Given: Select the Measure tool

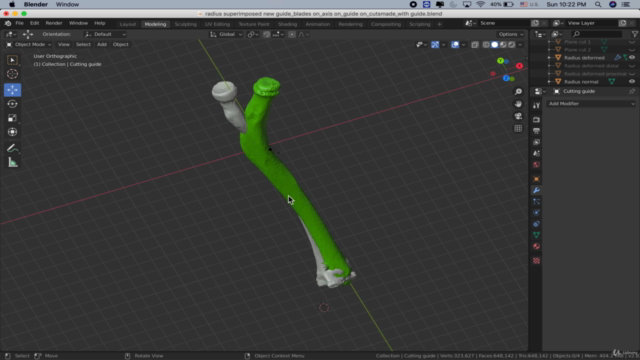Looking at the screenshot, I should coord(12,162).
